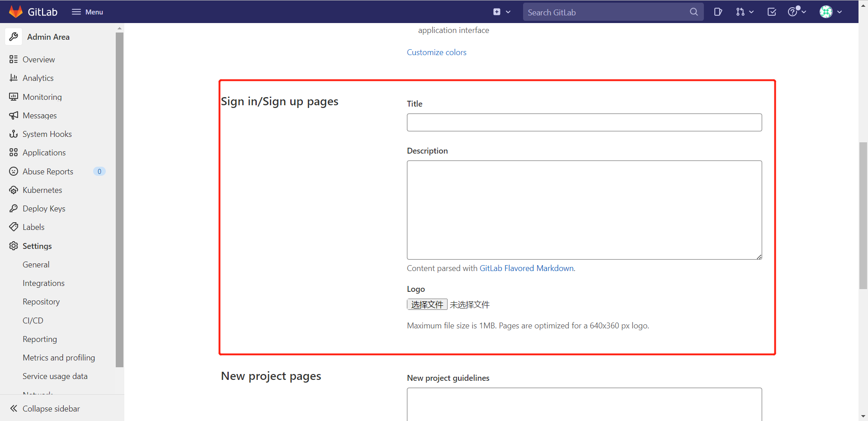The width and height of the screenshot is (868, 421).
Task: Click the Description text area
Action: (584, 210)
